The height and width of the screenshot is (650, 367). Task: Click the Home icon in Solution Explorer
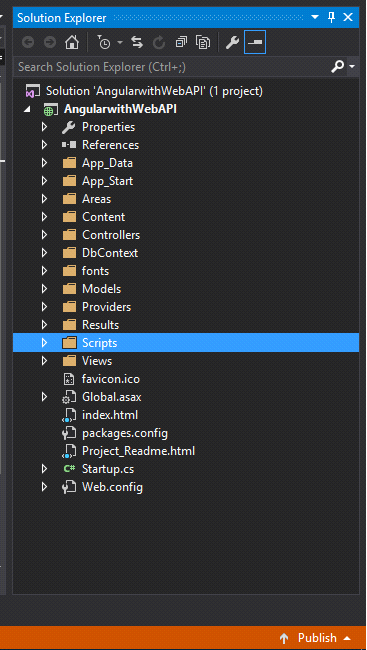72,42
